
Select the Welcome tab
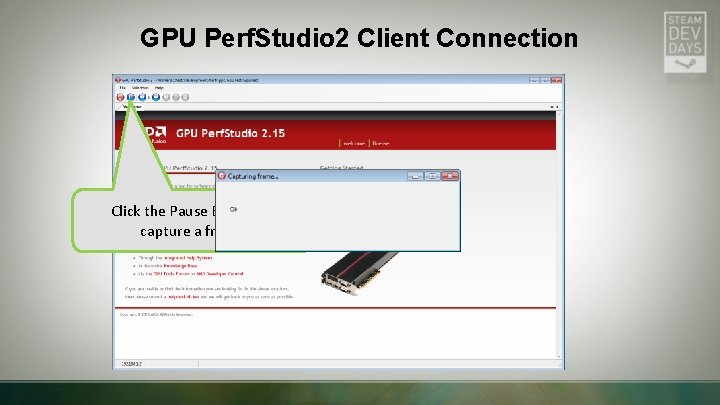(x=132, y=107)
